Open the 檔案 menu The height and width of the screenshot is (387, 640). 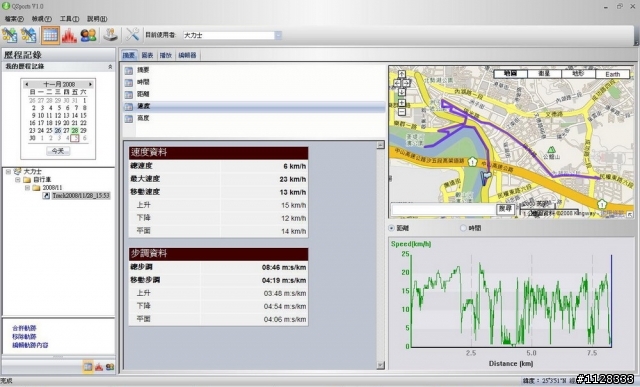tap(14, 19)
